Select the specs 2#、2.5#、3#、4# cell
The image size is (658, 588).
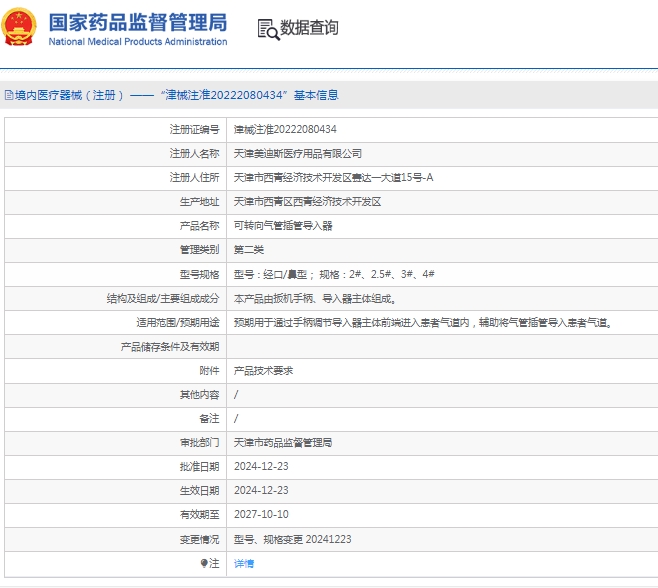(x=334, y=274)
